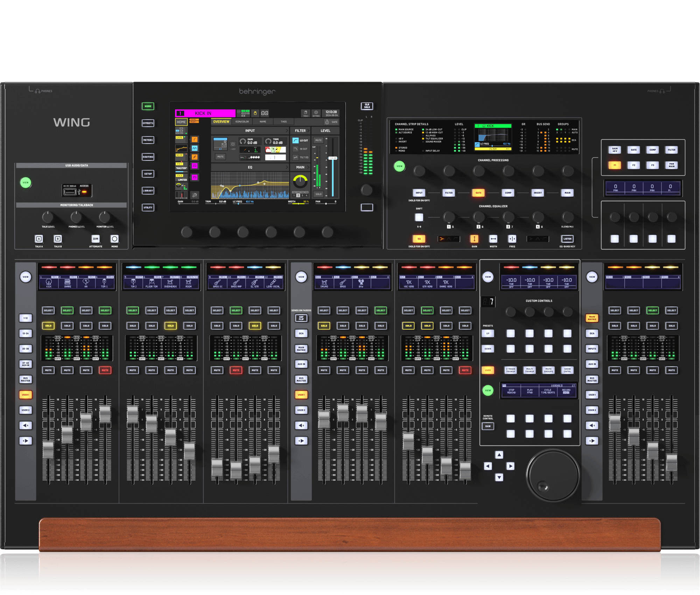Tap the split-view icon beside the lock
Screen dimensions: 700x595
click(265, 113)
